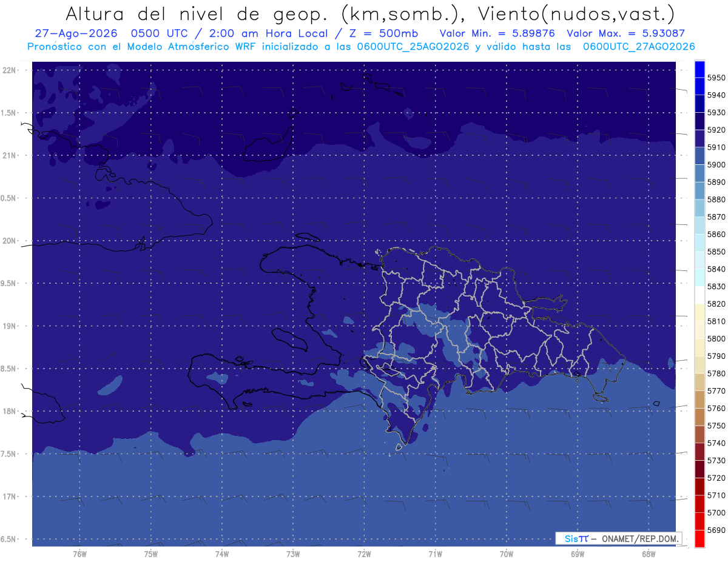Click the '18N' latitude label
Screen dimensions: 728x562
pos(10,411)
